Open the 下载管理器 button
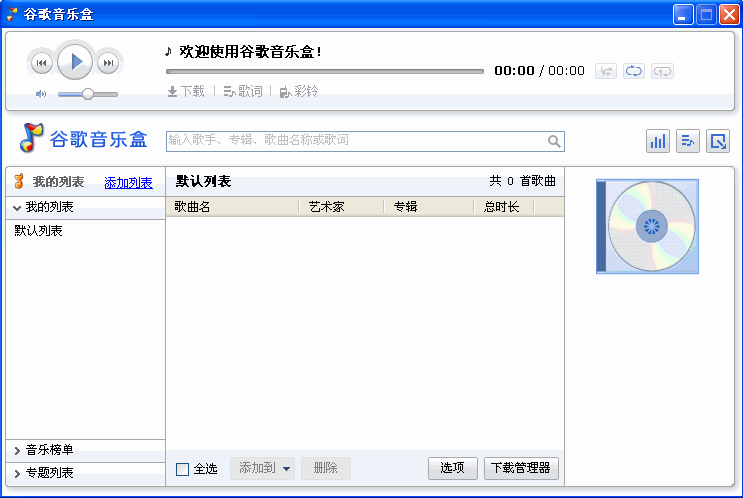743x498 pixels. point(521,468)
